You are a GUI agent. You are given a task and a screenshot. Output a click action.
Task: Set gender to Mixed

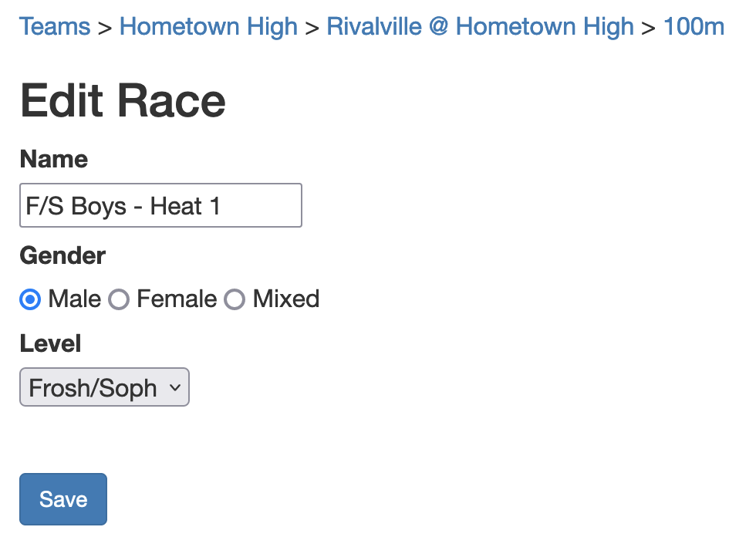click(235, 299)
